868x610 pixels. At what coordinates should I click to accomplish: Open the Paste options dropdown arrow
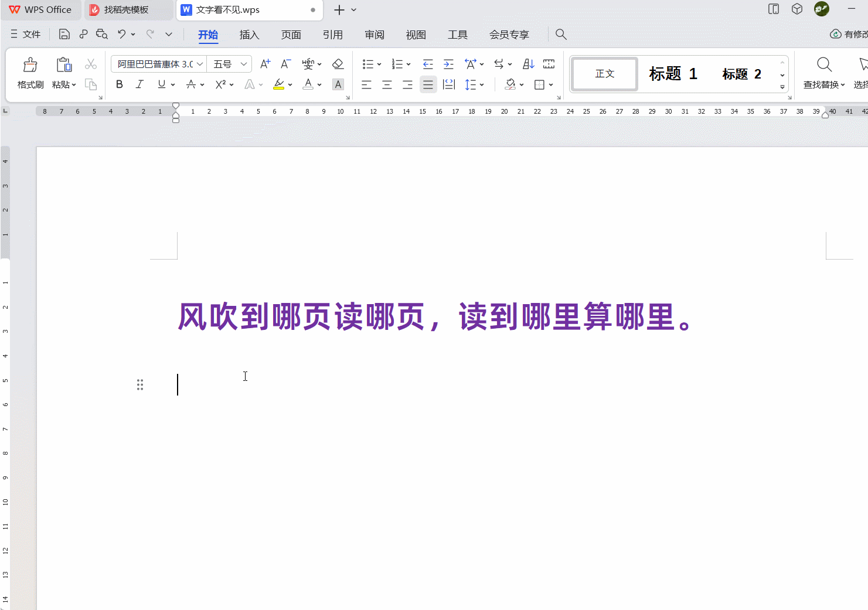pyautogui.click(x=74, y=85)
